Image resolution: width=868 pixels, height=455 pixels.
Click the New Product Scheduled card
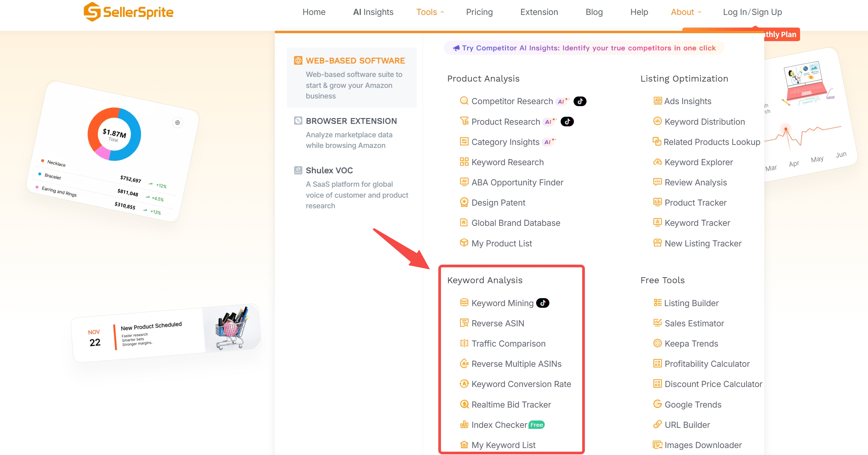(x=166, y=333)
